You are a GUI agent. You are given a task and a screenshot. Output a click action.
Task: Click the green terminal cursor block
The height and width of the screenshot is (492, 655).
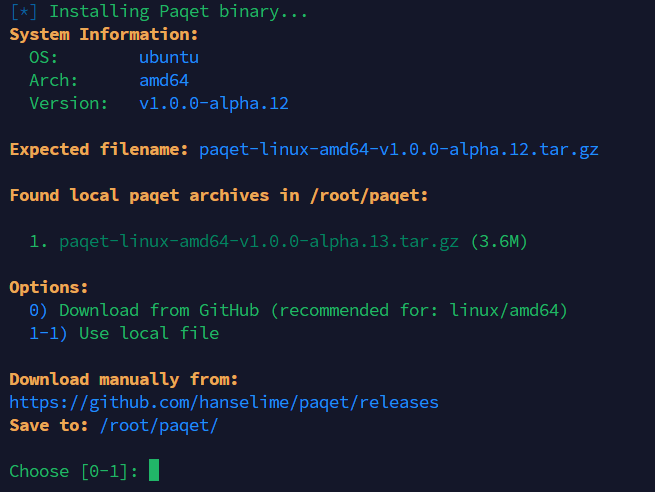(154, 470)
